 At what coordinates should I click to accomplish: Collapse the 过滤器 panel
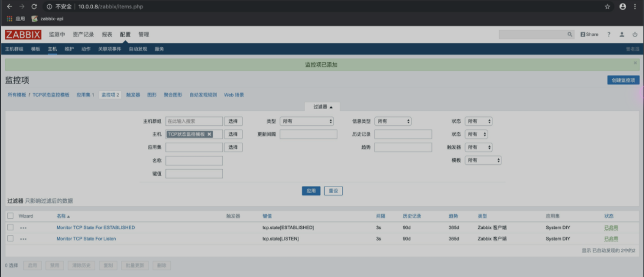click(323, 107)
